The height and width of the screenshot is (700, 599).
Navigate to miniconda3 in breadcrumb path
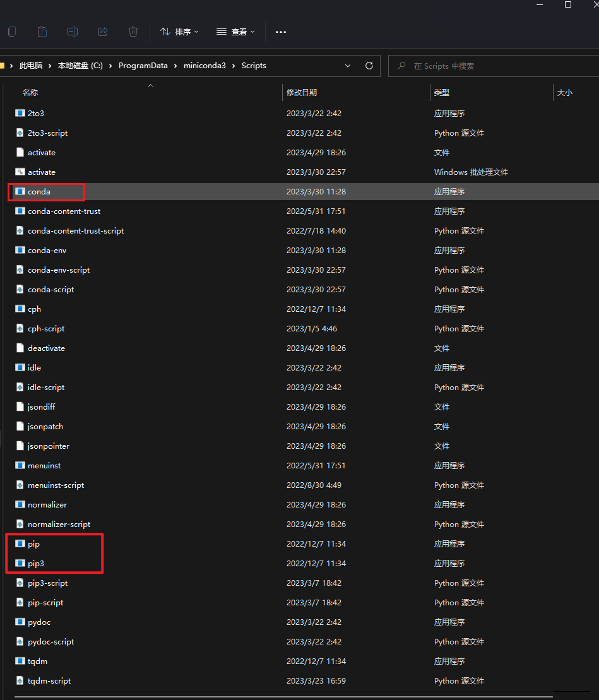(x=204, y=66)
